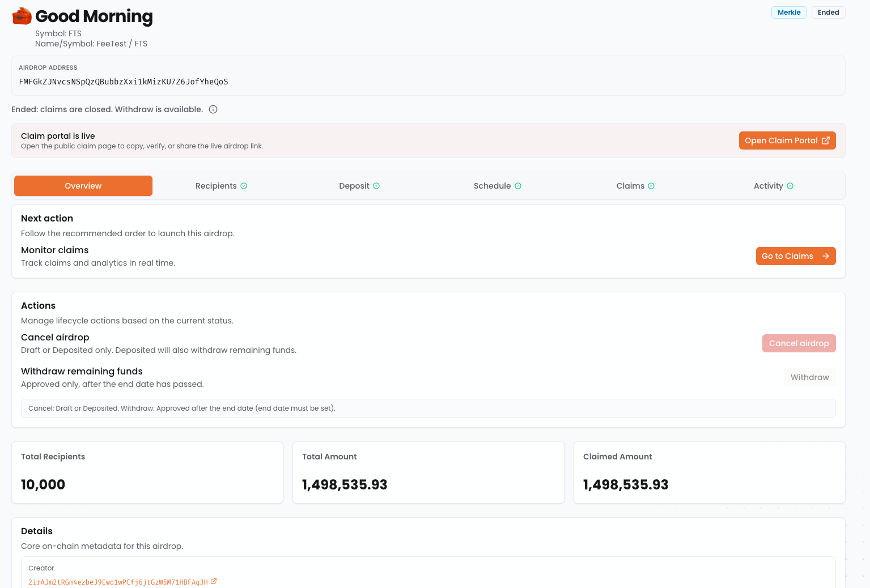Open the Recipients tab
Viewport: 870px width, 588px height.
216,186
